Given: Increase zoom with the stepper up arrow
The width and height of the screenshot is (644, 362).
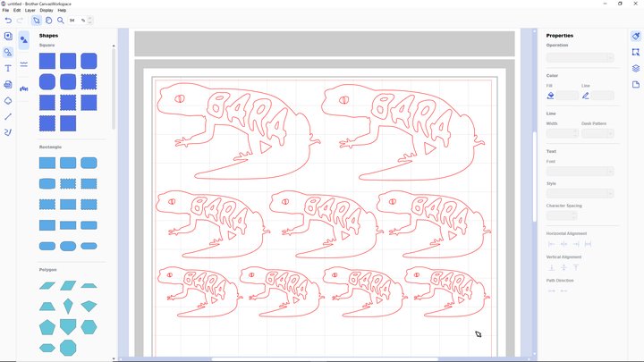Looking at the screenshot, I should 90,18.
